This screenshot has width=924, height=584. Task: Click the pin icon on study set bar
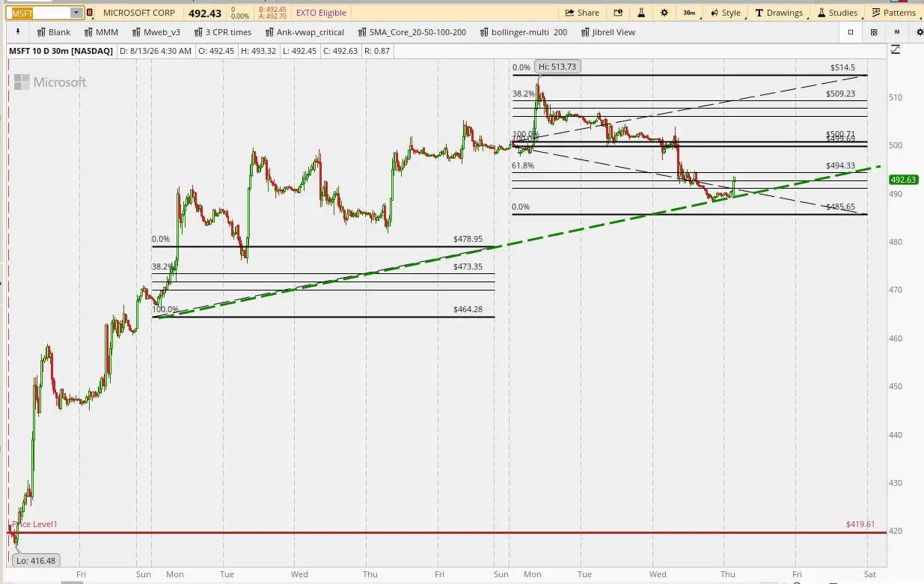pos(18,32)
